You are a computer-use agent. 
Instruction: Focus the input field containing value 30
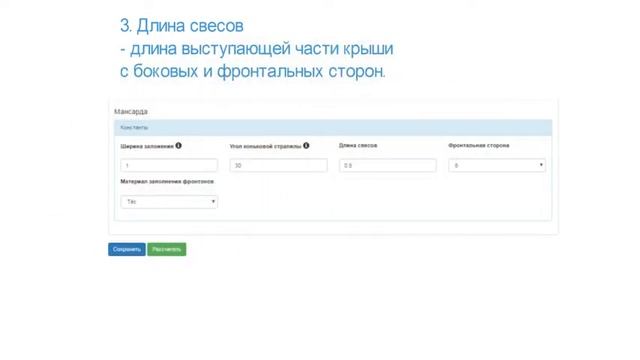point(278,165)
